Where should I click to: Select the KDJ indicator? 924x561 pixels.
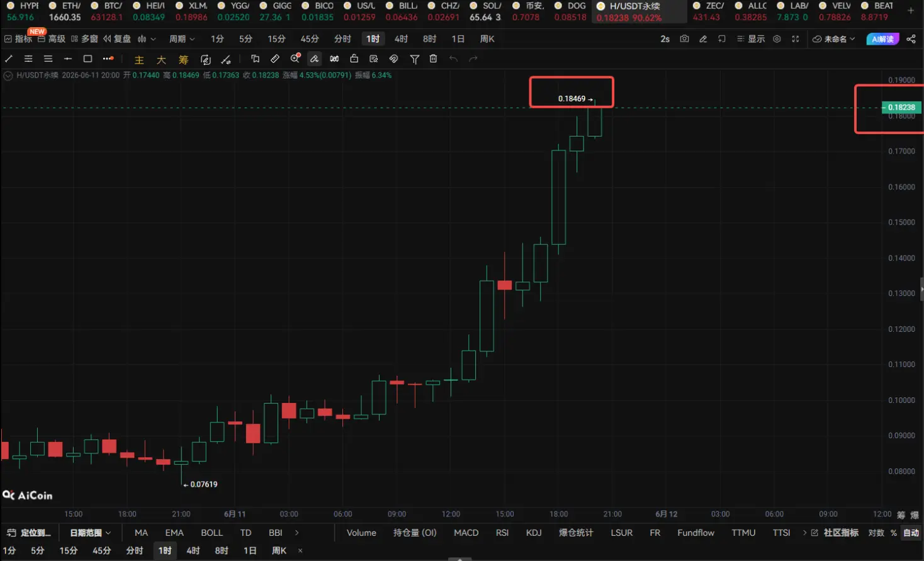tap(534, 533)
